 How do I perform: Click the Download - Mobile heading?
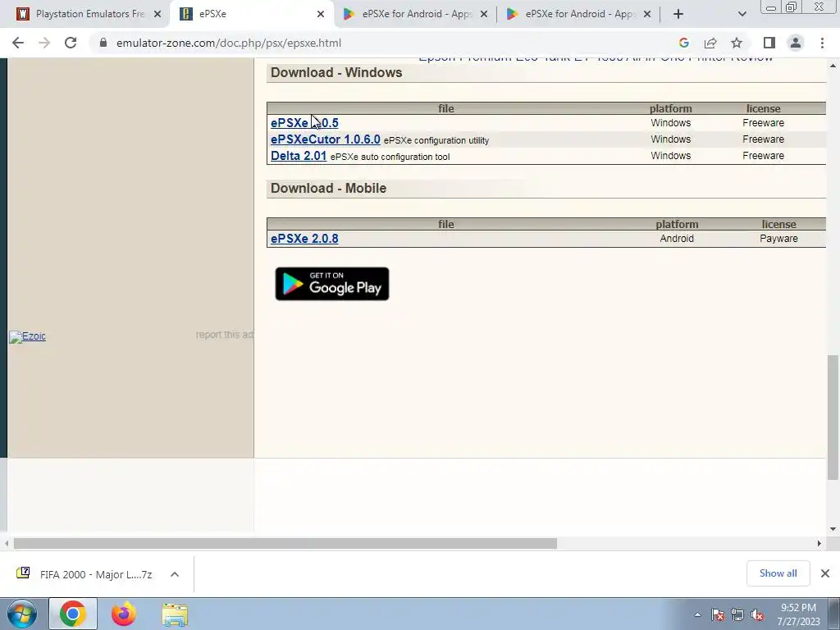[328, 188]
